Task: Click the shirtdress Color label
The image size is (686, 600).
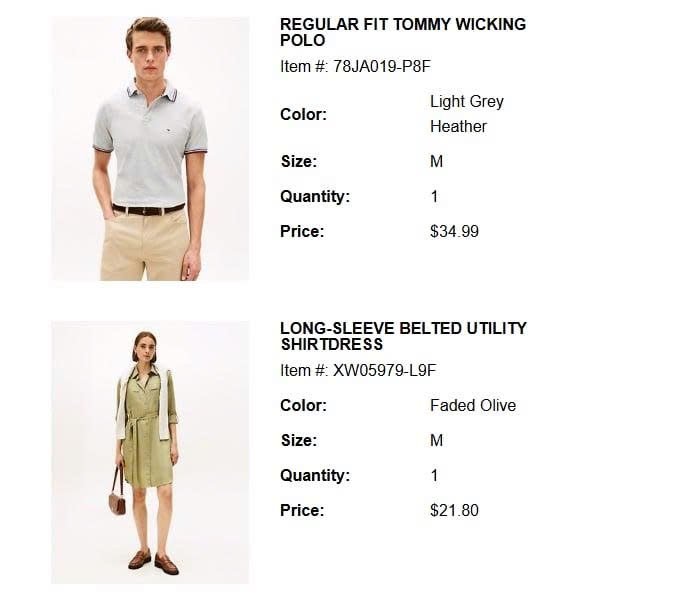Action: point(303,405)
